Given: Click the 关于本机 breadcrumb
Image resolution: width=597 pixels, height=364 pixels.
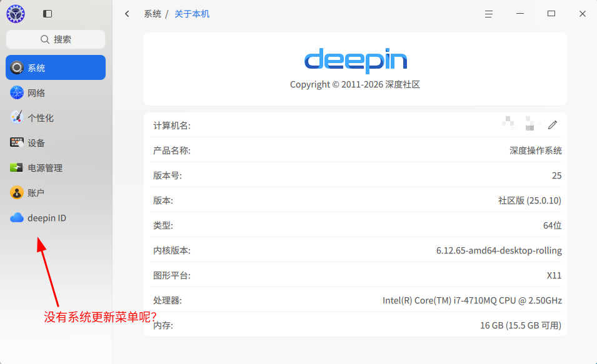Looking at the screenshot, I should point(192,14).
